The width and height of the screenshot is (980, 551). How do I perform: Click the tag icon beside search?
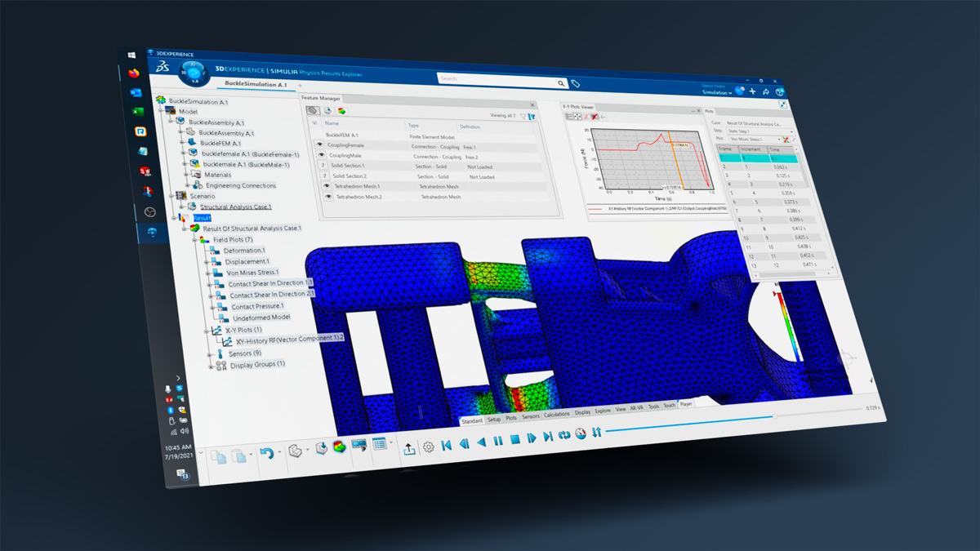[575, 83]
